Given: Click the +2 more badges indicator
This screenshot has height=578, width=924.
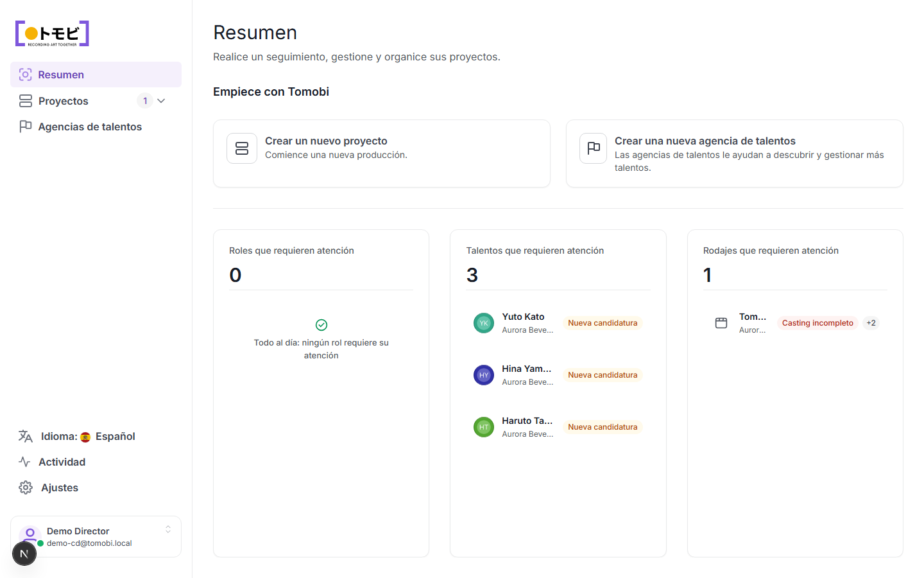Looking at the screenshot, I should [x=871, y=323].
